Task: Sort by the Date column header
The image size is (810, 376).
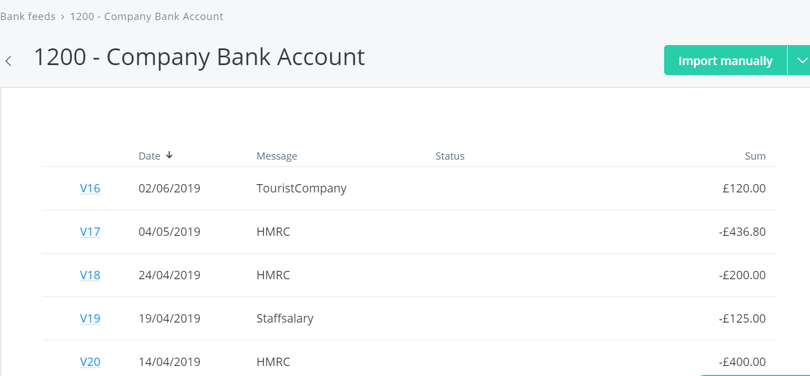Action: [149, 156]
